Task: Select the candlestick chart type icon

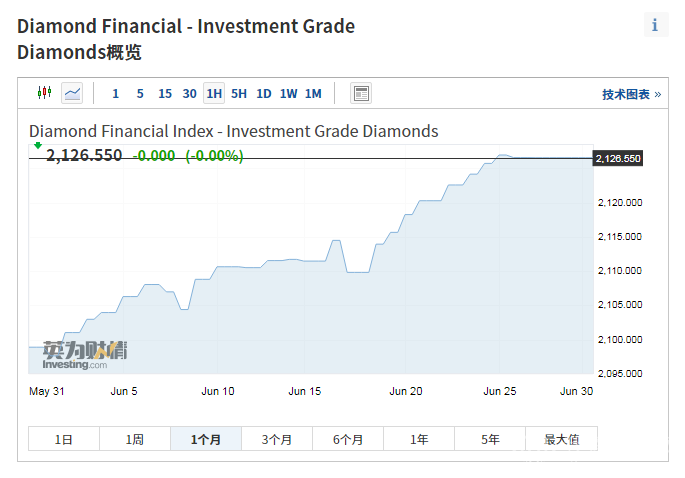Action: click(x=43, y=93)
